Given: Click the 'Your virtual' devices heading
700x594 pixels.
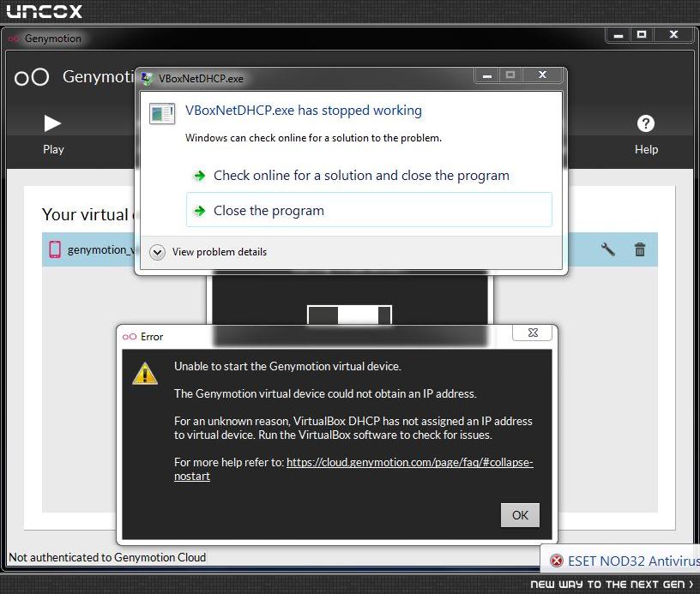Looking at the screenshot, I should click(86, 214).
